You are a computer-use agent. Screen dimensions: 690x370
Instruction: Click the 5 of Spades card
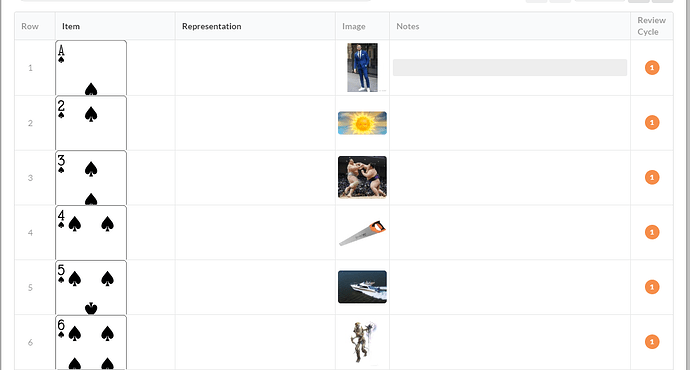(91, 287)
